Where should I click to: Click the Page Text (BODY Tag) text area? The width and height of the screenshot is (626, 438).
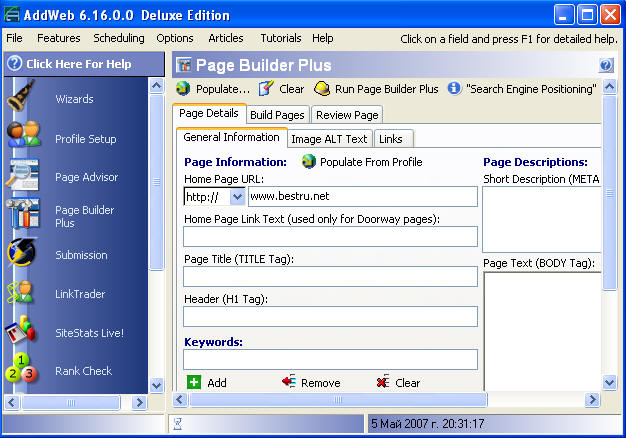point(543,331)
